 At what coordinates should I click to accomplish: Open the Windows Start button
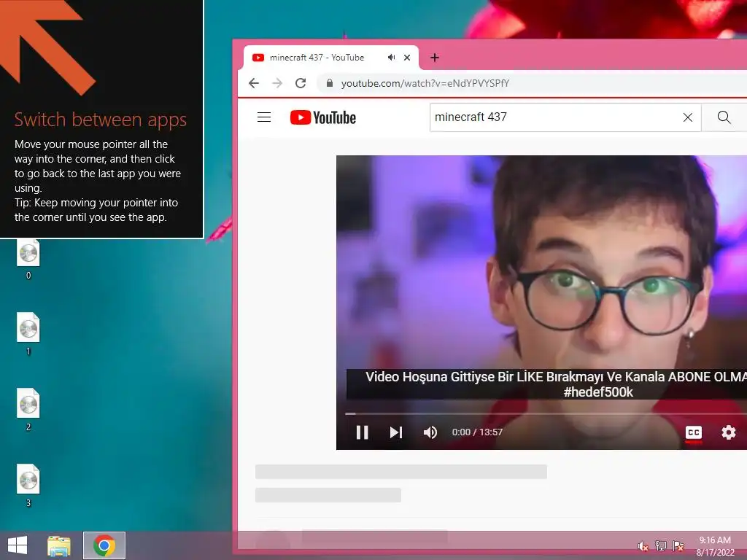(18, 545)
